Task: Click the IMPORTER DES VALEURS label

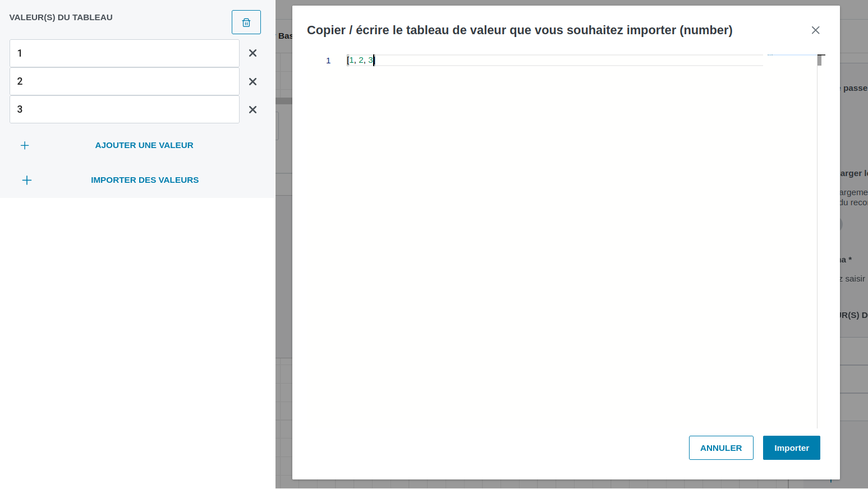Action: coord(145,180)
